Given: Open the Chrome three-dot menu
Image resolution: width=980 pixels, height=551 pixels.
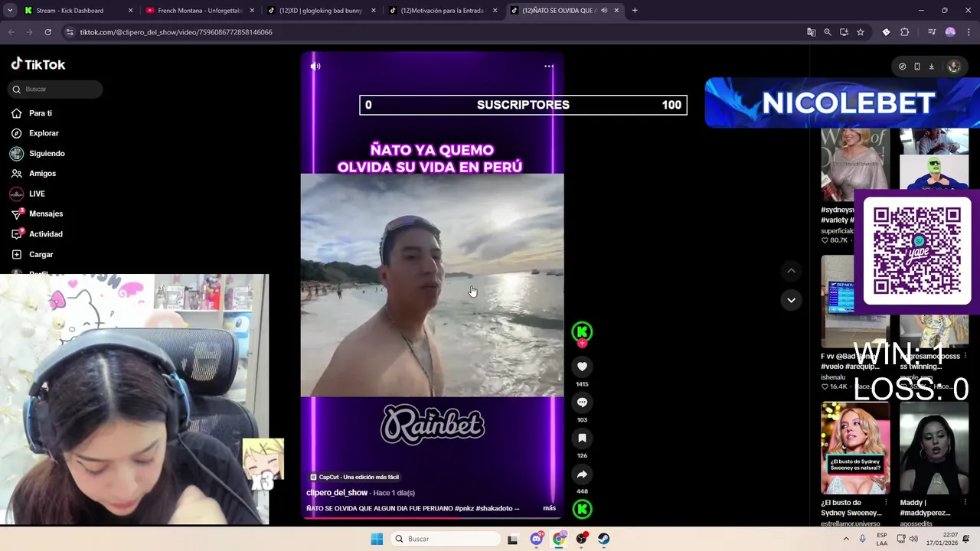Looking at the screenshot, I should (x=967, y=32).
